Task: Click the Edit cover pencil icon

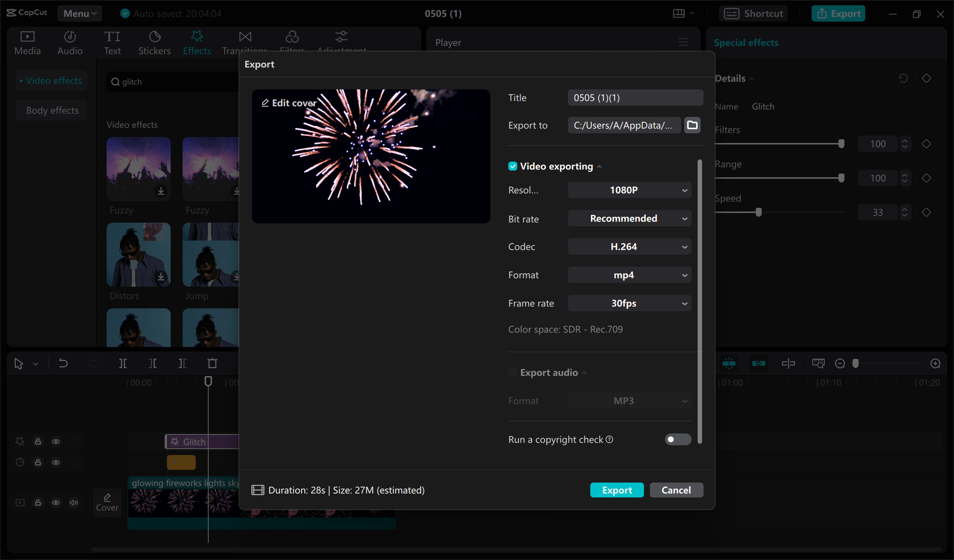Action: click(265, 103)
